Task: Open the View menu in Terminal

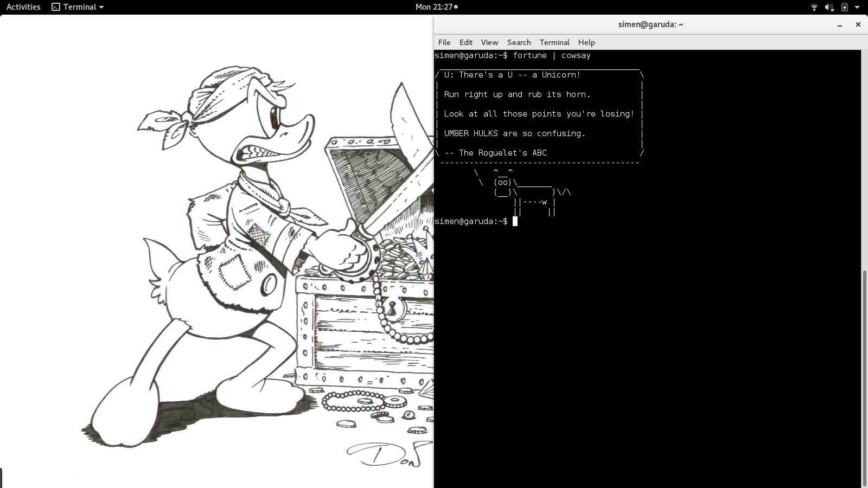Action: point(489,42)
